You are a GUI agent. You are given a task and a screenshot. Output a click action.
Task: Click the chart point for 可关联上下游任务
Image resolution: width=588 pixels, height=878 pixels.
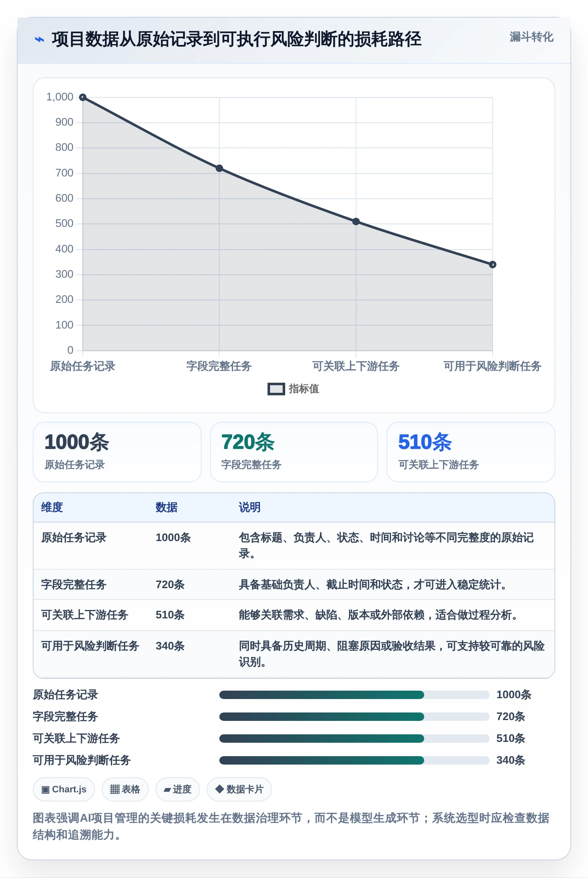pos(356,221)
